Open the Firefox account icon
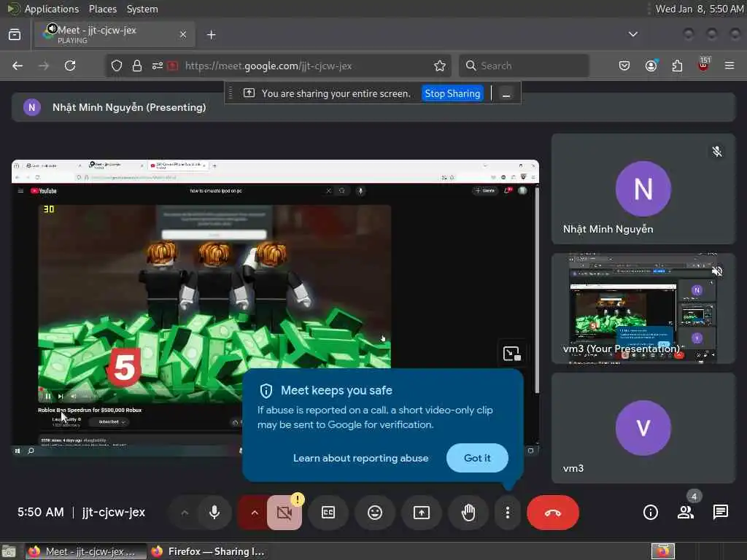The height and width of the screenshot is (560, 747). (651, 66)
